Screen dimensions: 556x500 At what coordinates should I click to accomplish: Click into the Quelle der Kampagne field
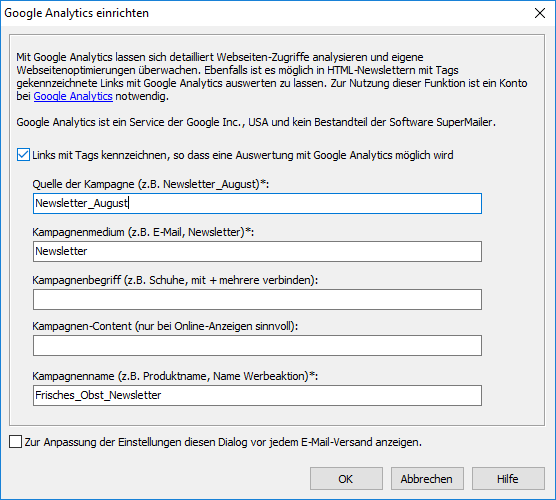[257, 203]
